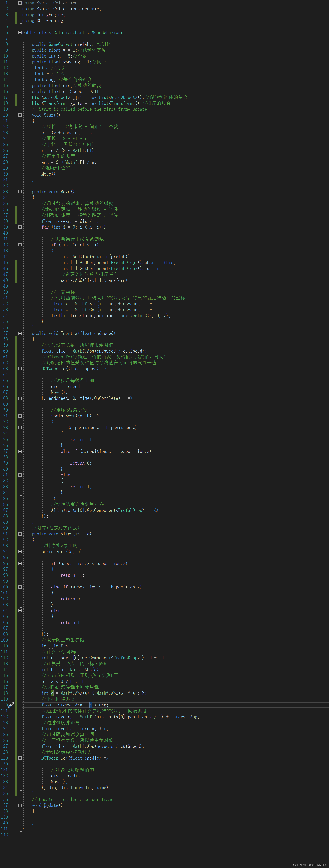
Task: Click line number 142 in the gutter
Action: click(x=4, y=835)
